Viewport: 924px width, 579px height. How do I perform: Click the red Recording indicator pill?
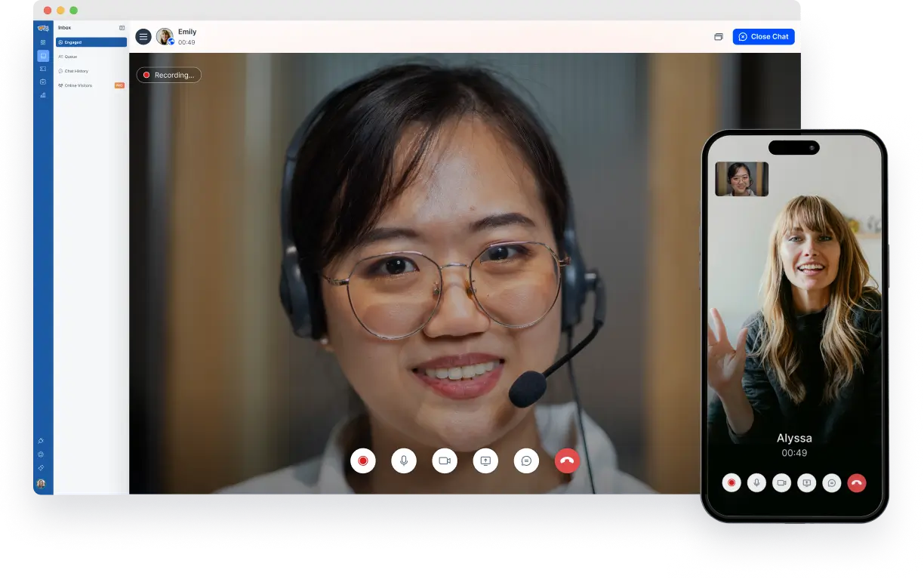[168, 75]
